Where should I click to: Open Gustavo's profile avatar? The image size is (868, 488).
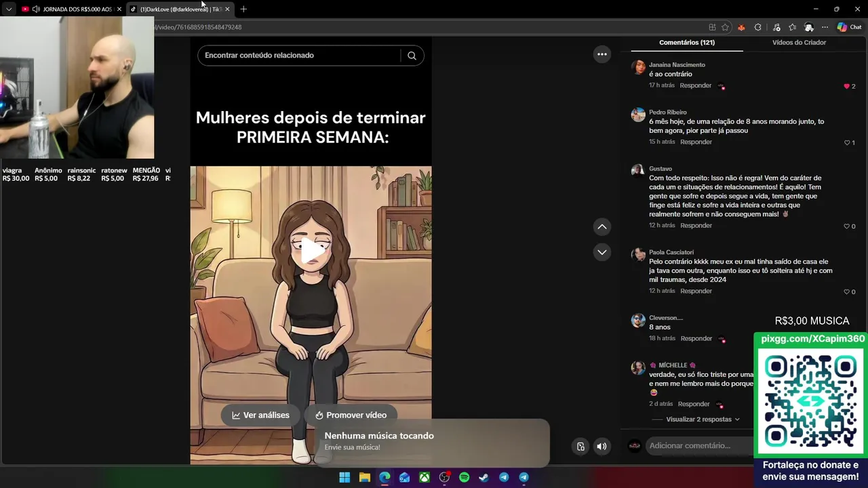point(638,171)
